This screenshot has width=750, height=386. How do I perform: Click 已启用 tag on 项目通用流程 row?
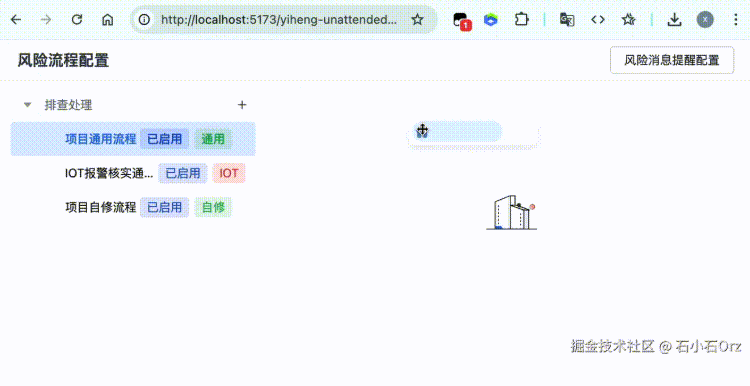click(x=165, y=139)
